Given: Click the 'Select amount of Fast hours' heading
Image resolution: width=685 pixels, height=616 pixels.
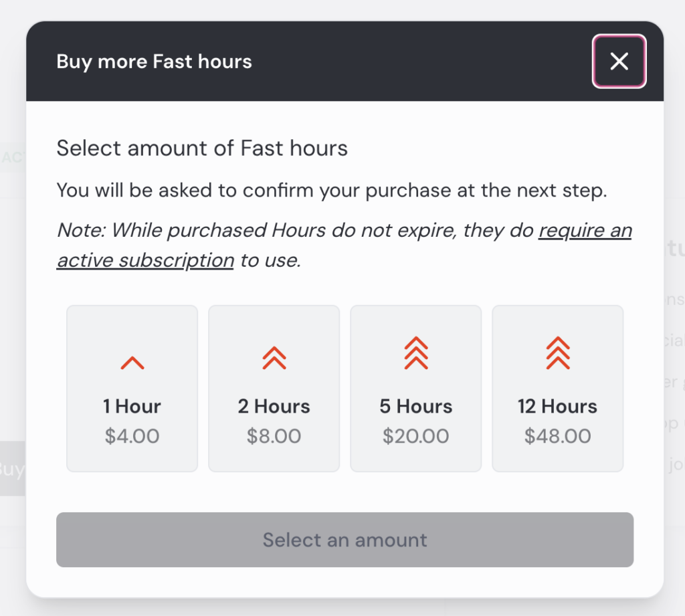Looking at the screenshot, I should [202, 148].
